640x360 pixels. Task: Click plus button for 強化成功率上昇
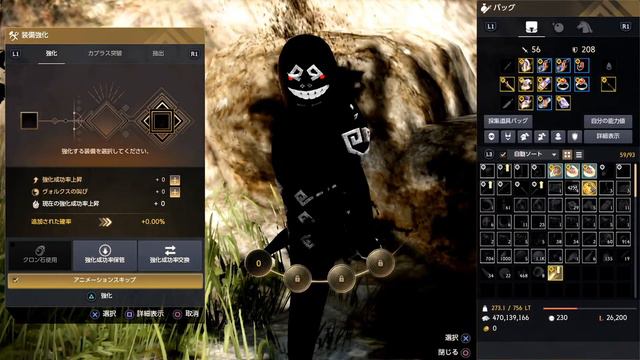click(x=175, y=180)
